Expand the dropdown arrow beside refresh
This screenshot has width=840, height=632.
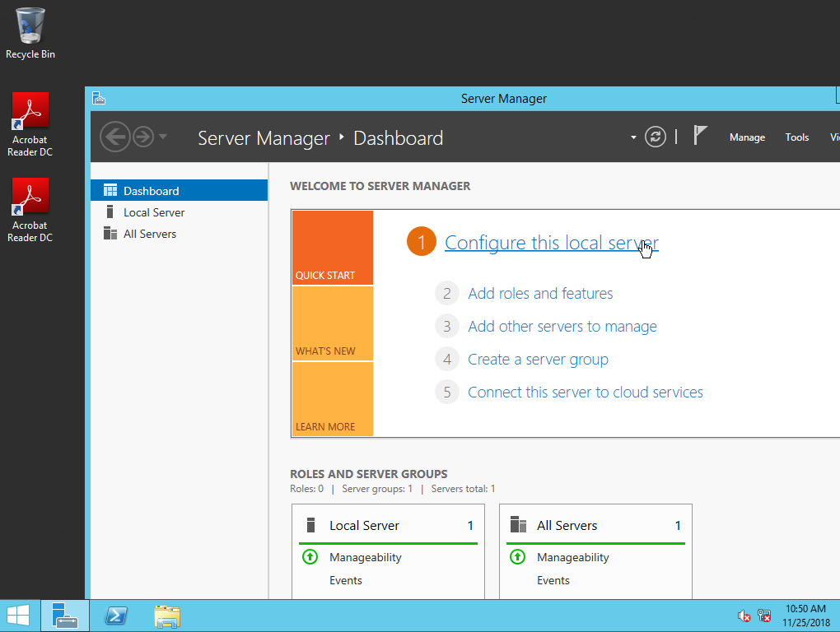(633, 137)
